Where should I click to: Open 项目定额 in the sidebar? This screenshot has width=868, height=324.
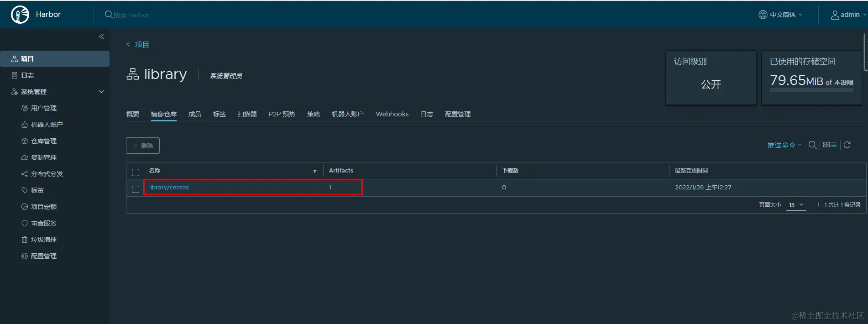pyautogui.click(x=44, y=207)
